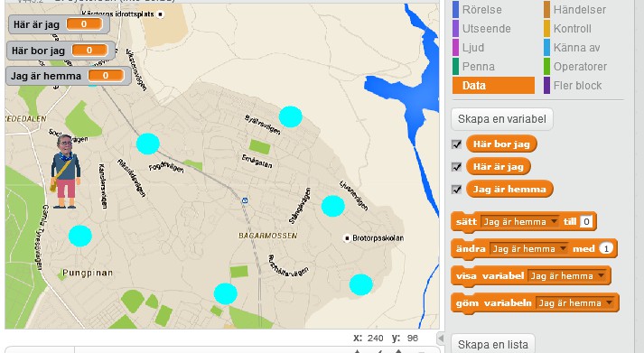Screen dimensions: 644x353
Task: Click the Jag är hemma stage monitor
Action: click(x=69, y=76)
